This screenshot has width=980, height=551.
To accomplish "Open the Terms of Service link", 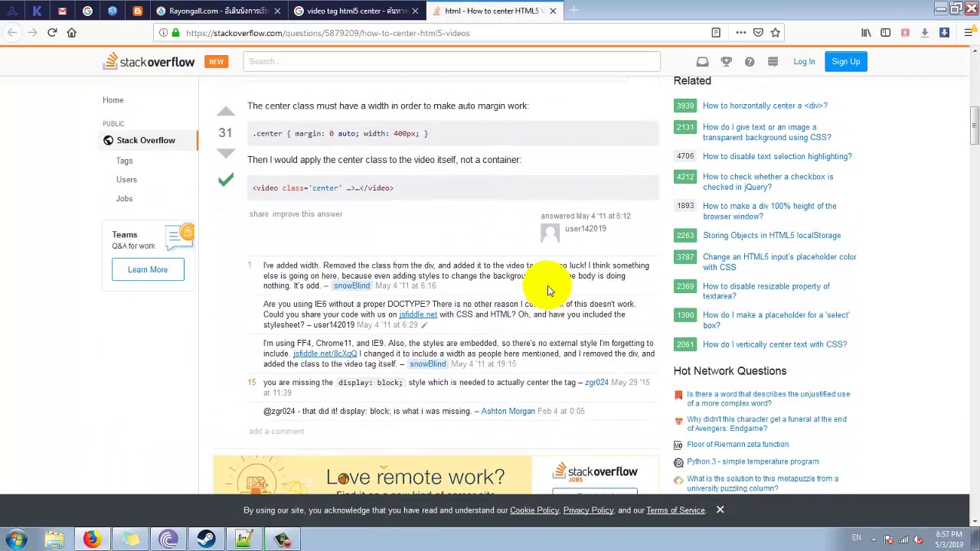I will click(x=675, y=510).
